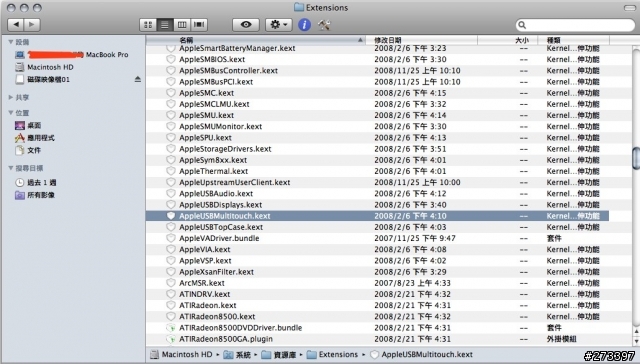Select the AppleStorageDrivers.kext row
This screenshot has width=640, height=364.
pyautogui.click(x=377, y=149)
